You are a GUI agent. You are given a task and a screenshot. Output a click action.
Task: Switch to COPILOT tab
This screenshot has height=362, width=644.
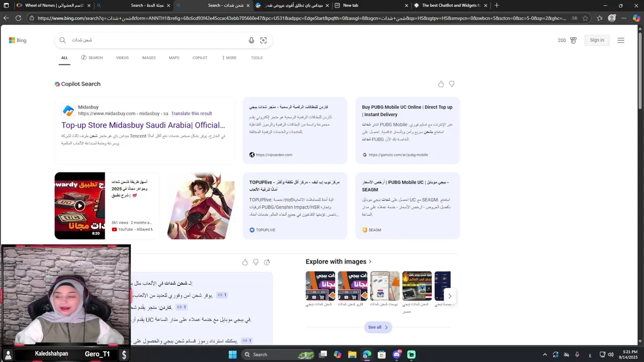(200, 58)
